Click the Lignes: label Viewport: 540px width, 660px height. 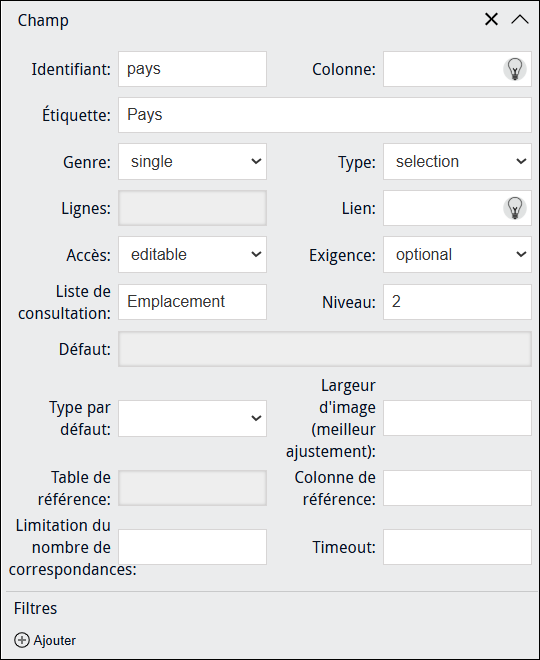point(86,209)
